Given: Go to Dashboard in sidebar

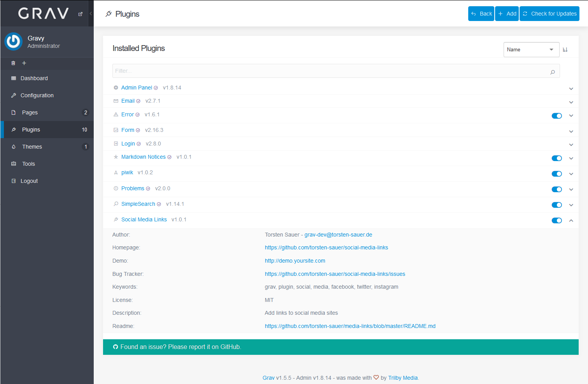Looking at the screenshot, I should [47, 78].
